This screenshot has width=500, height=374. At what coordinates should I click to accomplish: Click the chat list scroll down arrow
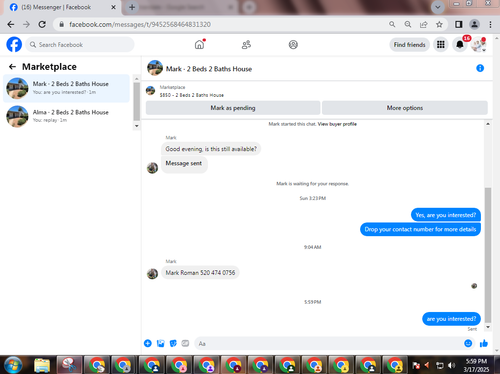[136, 126]
